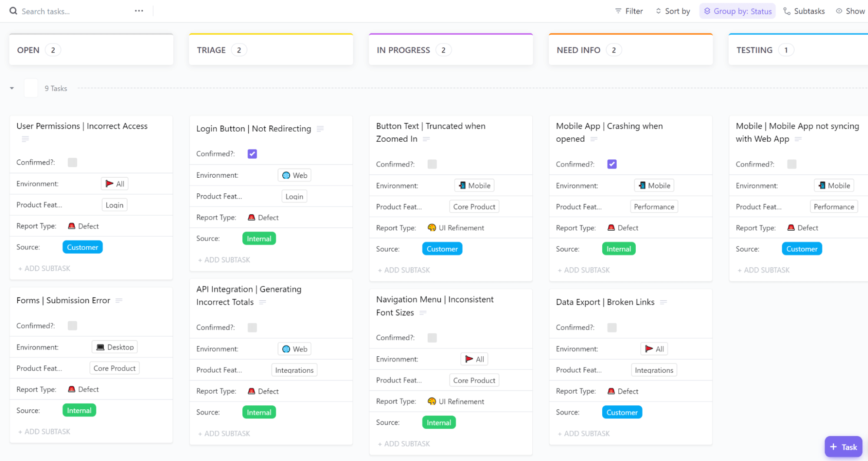This screenshot has width=868, height=461.
Task: Open the Sort by dropdown
Action: (673, 11)
